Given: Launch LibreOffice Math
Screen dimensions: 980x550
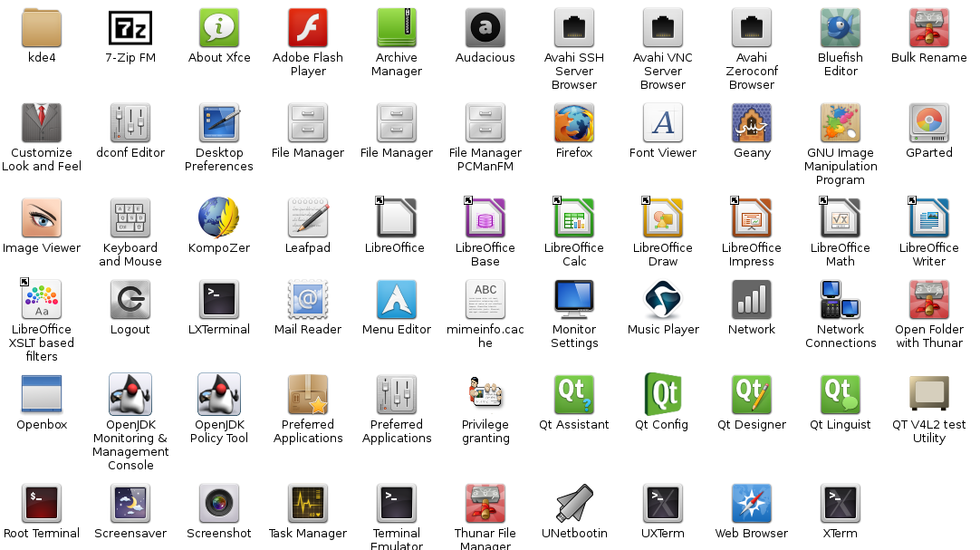Looking at the screenshot, I should (840, 218).
